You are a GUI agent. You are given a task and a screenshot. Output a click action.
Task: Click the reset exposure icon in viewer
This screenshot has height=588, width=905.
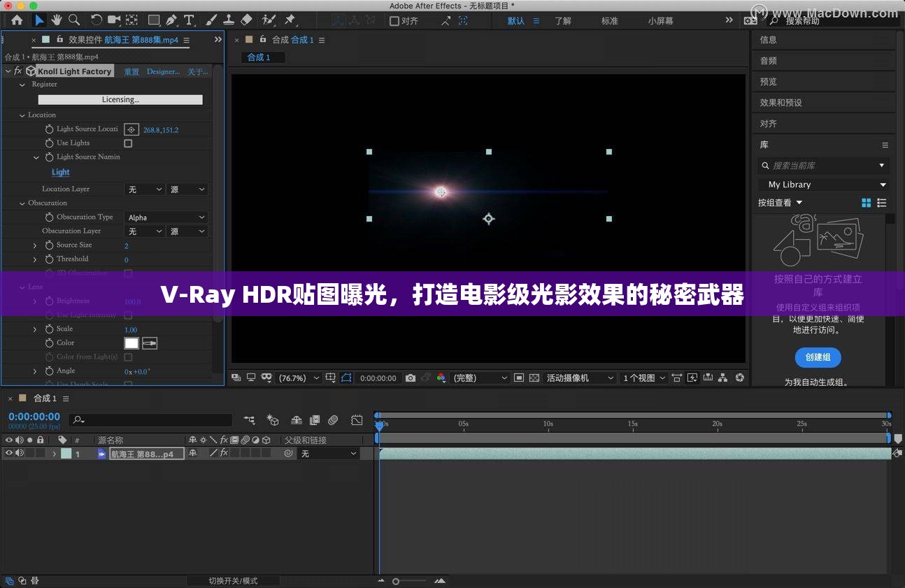tap(739, 378)
